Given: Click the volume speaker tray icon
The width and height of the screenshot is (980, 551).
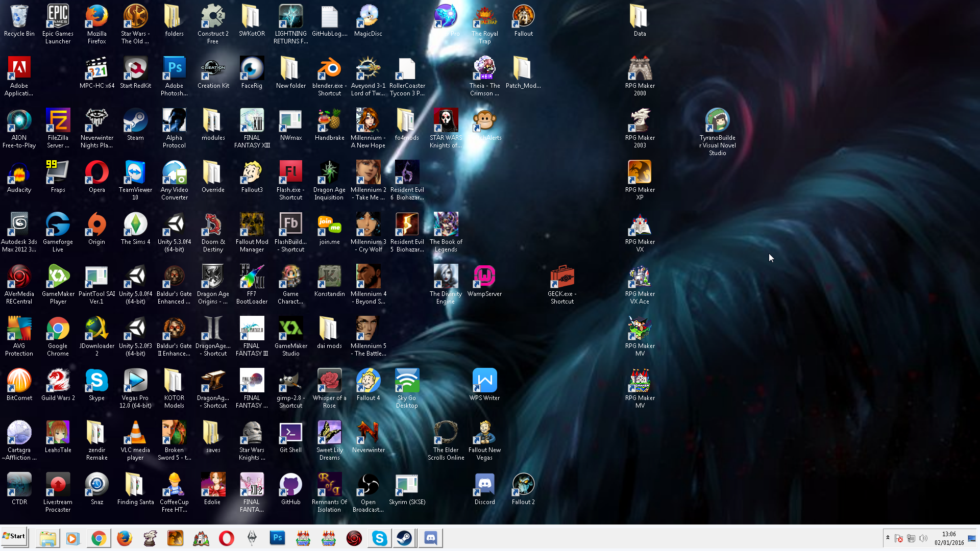Looking at the screenshot, I should point(923,538).
